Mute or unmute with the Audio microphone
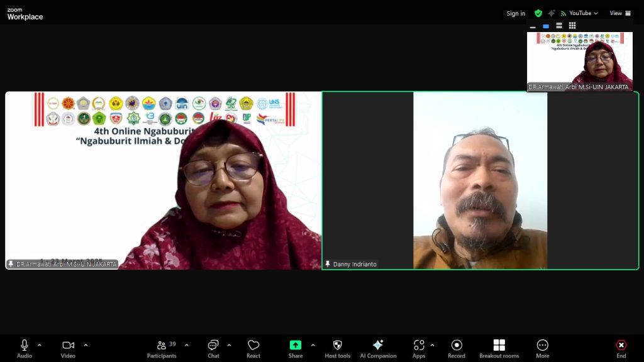Screen dimensions: 644x362 [x=25, y=349]
